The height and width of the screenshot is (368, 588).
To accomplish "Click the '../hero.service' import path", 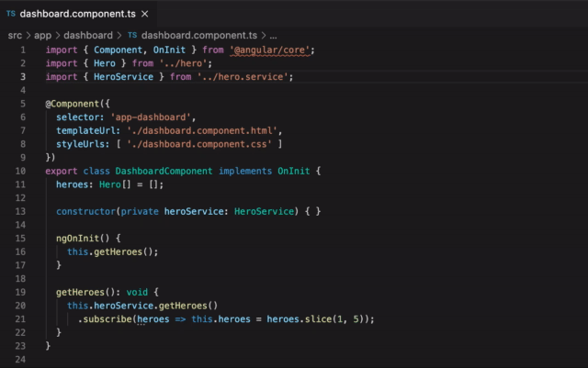I will point(243,77).
